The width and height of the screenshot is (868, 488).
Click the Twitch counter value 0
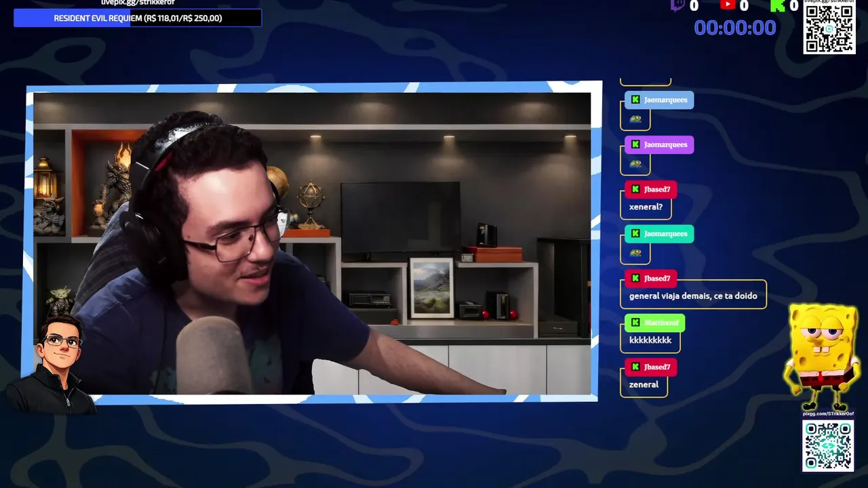(x=694, y=6)
